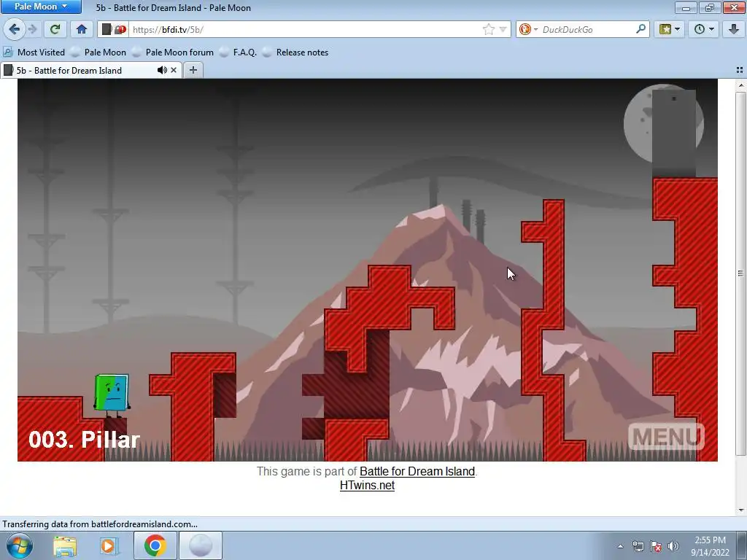The image size is (747, 560).
Task: Click the magnifier search icon
Action: [640, 29]
